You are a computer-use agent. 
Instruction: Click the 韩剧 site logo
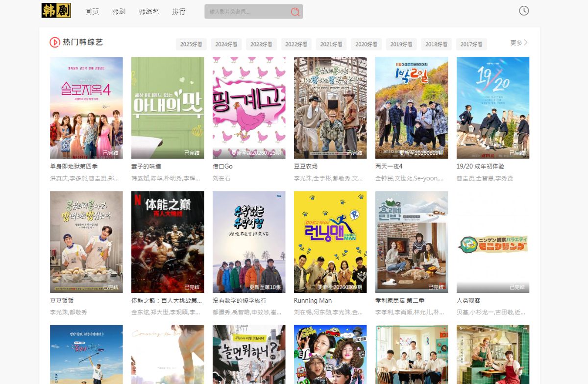56,11
